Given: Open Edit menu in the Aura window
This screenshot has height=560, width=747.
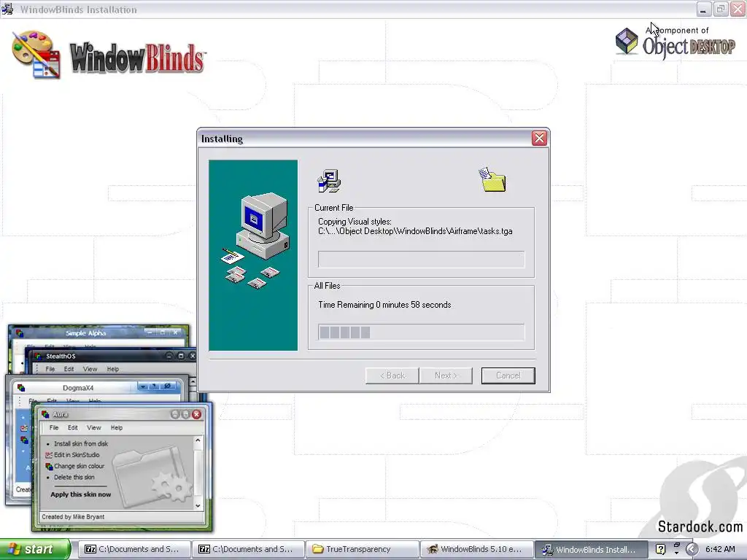Looking at the screenshot, I should 72,427.
